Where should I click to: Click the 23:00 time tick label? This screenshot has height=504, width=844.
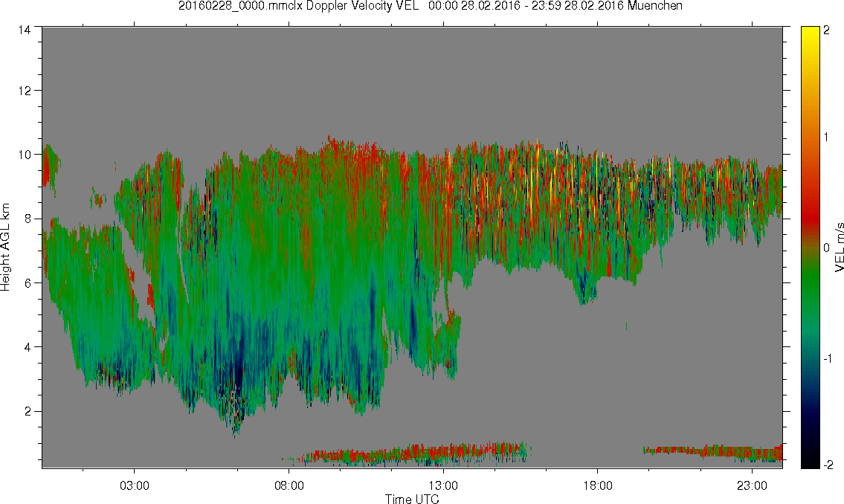[752, 485]
